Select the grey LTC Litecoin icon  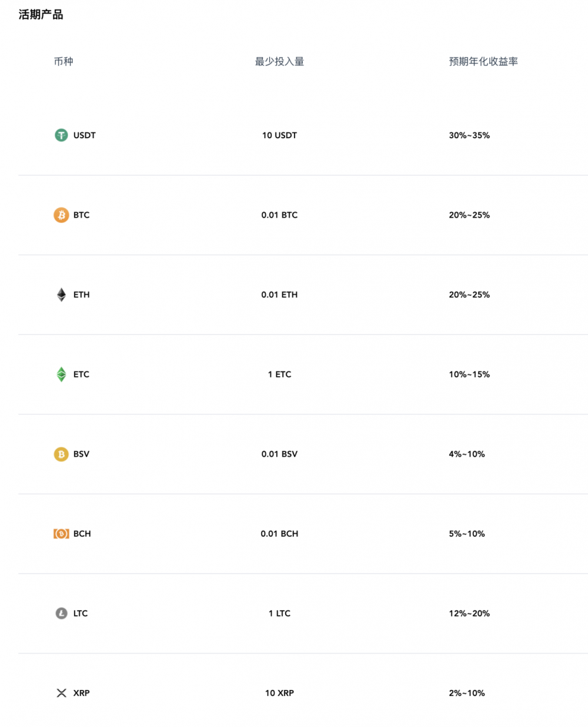click(61, 614)
